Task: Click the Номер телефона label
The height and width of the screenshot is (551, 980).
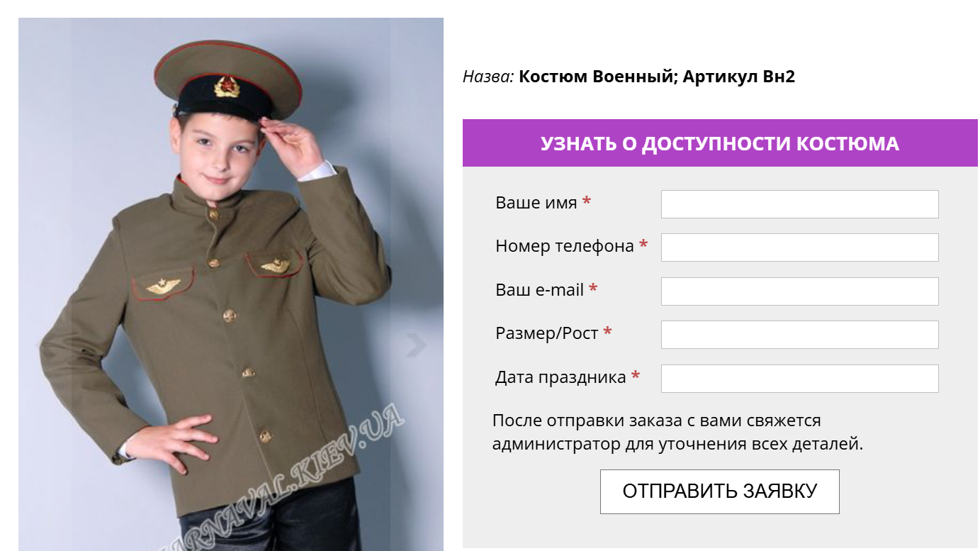Action: [565, 246]
